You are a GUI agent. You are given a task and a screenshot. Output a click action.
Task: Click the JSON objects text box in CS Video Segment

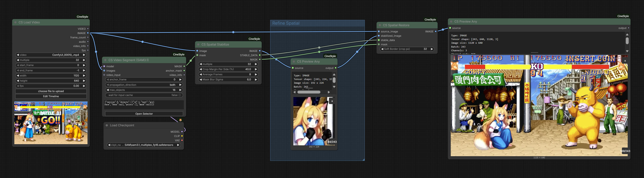coord(144,105)
